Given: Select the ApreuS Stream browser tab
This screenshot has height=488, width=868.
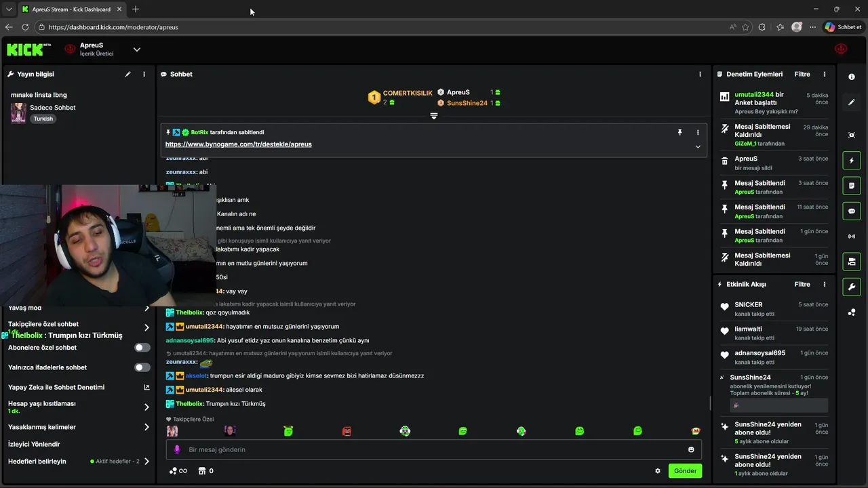Looking at the screenshot, I should coord(71,9).
